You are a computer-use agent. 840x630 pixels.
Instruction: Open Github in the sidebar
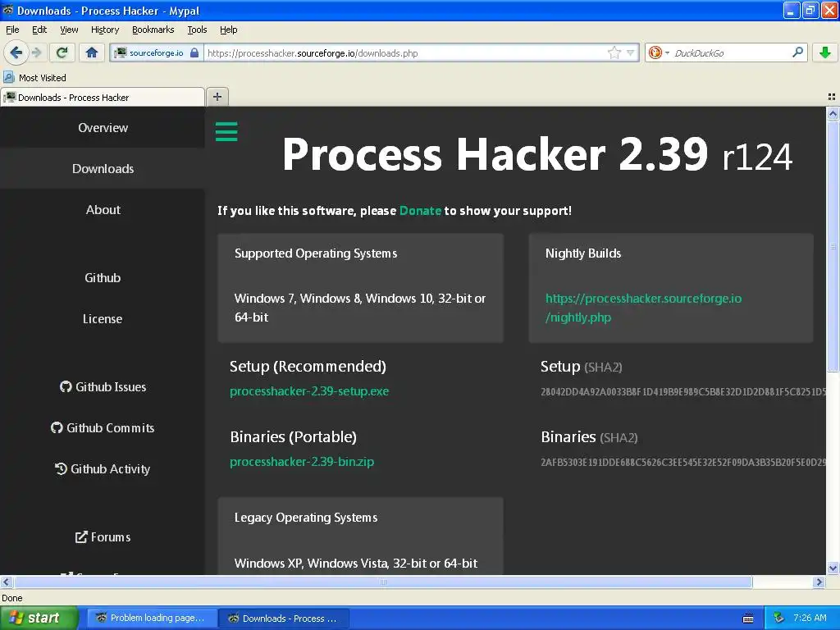click(x=103, y=277)
